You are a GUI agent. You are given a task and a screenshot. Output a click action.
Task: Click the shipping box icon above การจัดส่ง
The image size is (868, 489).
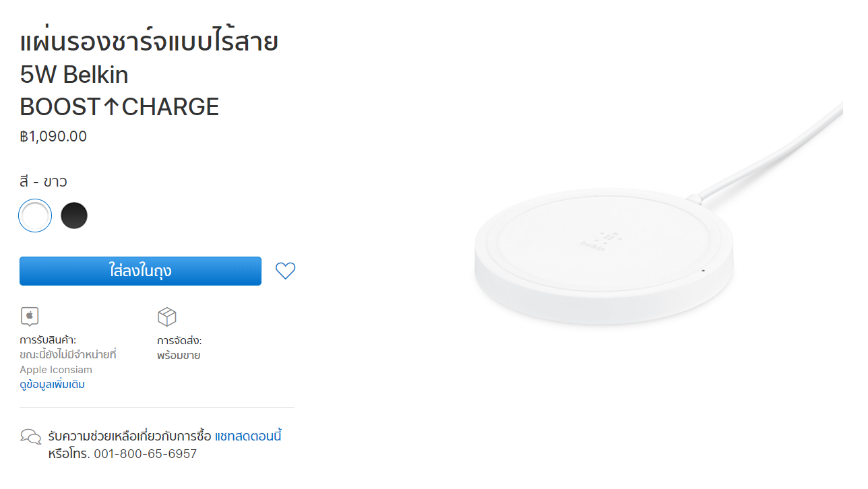coord(167,316)
